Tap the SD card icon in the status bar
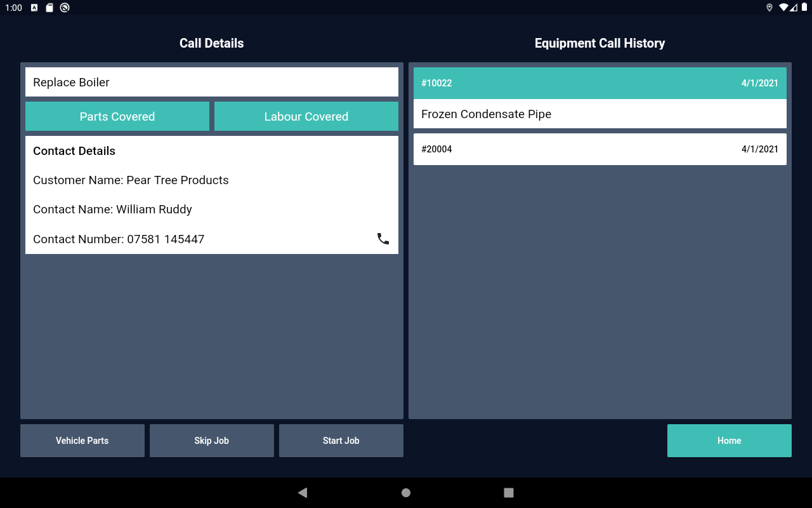The image size is (812, 508). 49,8
